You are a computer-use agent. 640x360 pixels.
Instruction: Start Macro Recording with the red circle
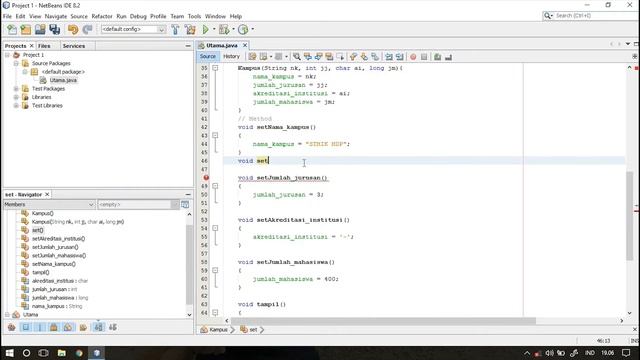(x=413, y=57)
